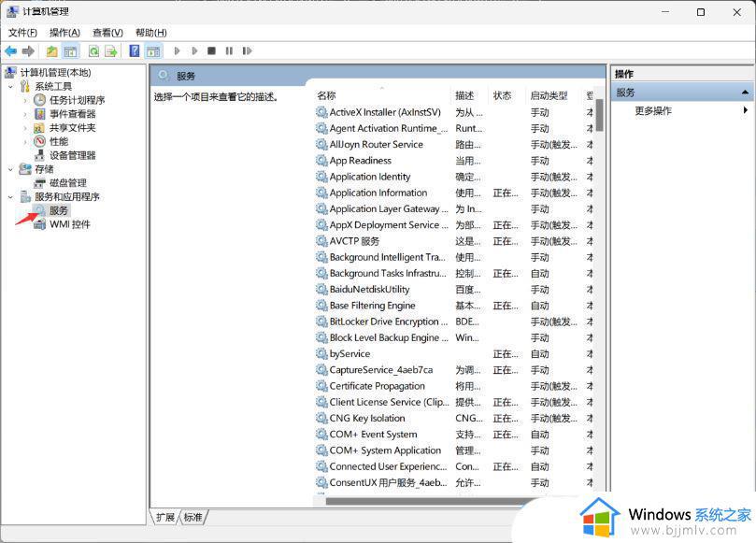The height and width of the screenshot is (543, 756).
Task: Click the Forward arrow toolbar icon
Action: [28, 50]
